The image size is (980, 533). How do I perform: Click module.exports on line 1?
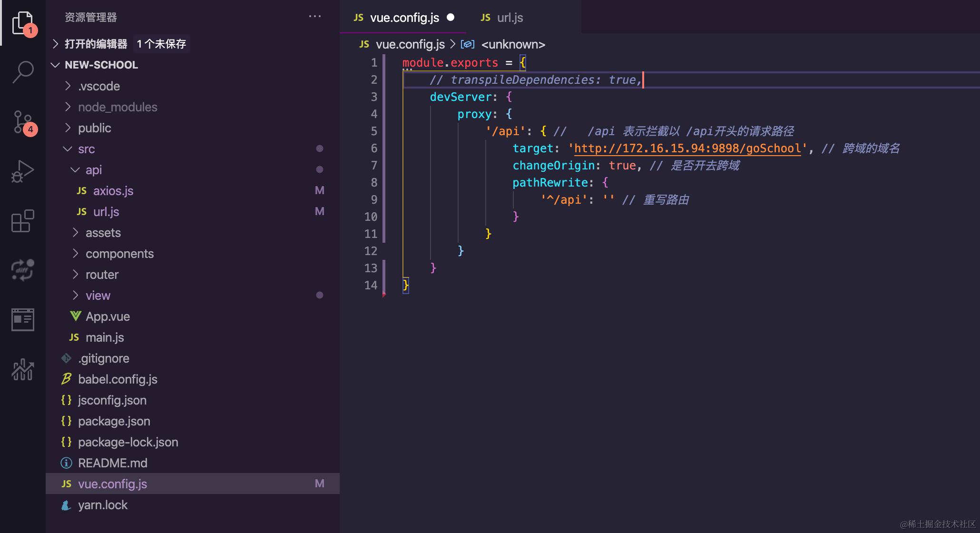tap(450, 63)
